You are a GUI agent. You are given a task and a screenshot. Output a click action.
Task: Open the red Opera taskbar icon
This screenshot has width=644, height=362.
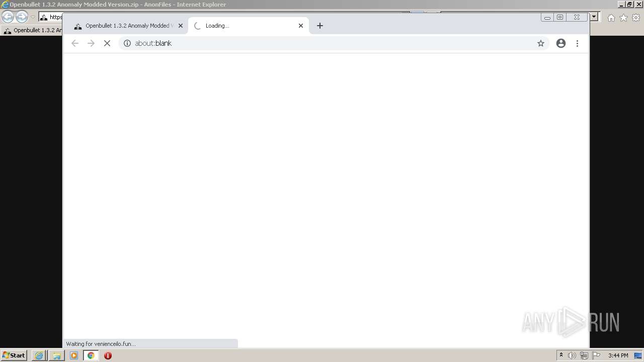click(x=108, y=355)
